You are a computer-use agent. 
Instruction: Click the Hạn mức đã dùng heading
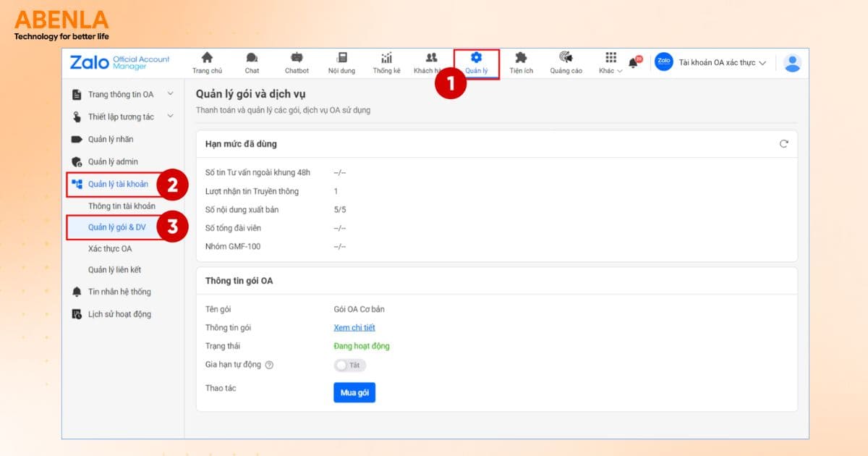click(x=241, y=144)
